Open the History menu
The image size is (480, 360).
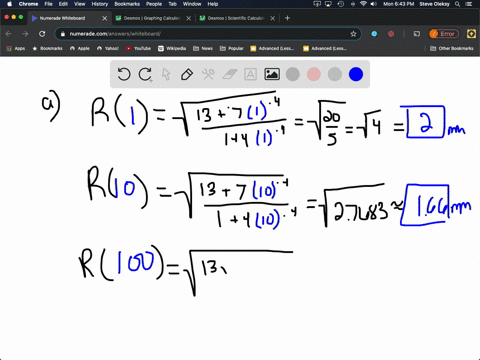100,4
